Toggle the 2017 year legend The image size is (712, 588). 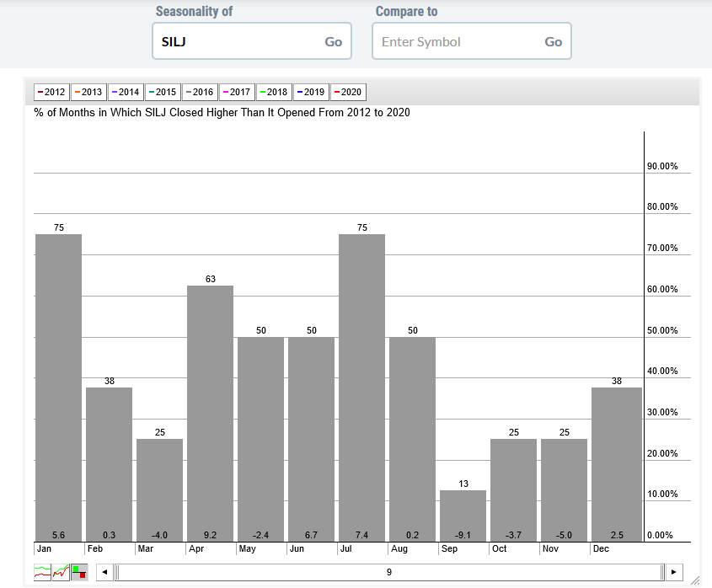[237, 92]
